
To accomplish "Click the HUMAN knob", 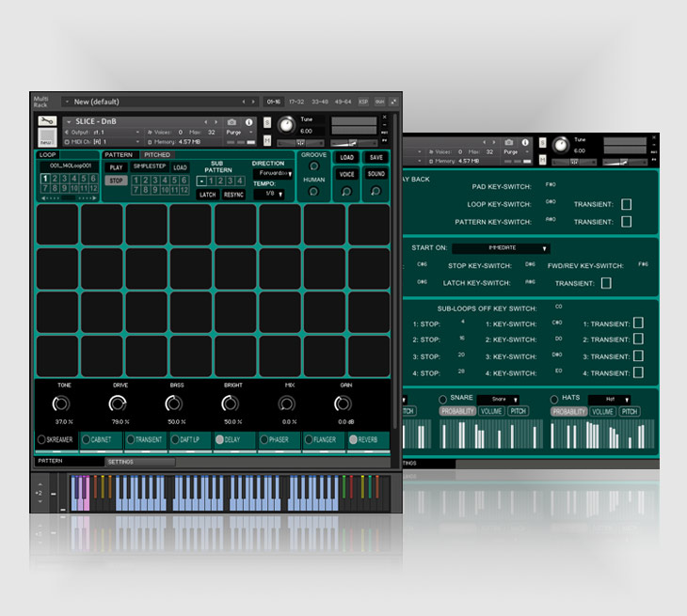I will 313,191.
